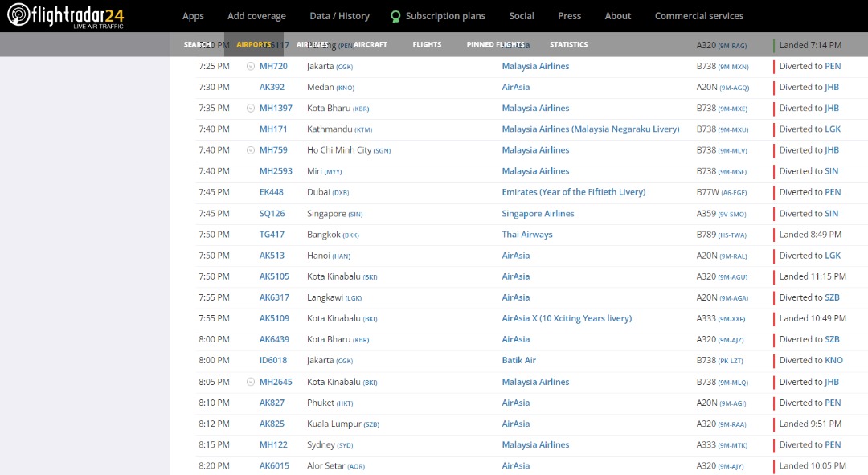Open flight AK6015 link
This screenshot has width=868, height=475.
274,465
